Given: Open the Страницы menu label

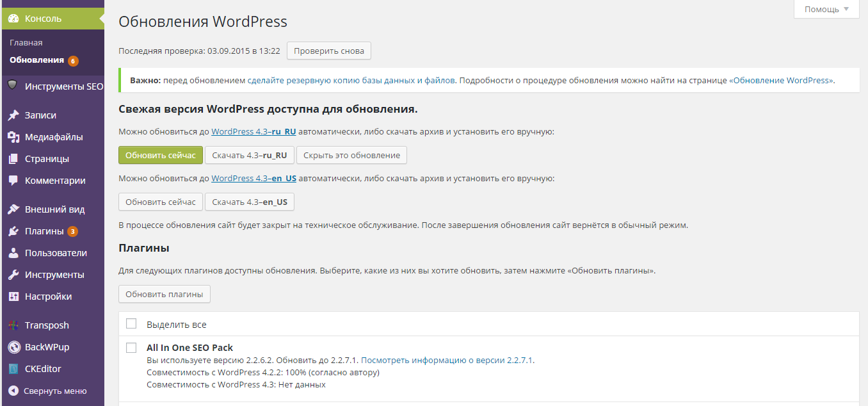Looking at the screenshot, I should tap(47, 159).
